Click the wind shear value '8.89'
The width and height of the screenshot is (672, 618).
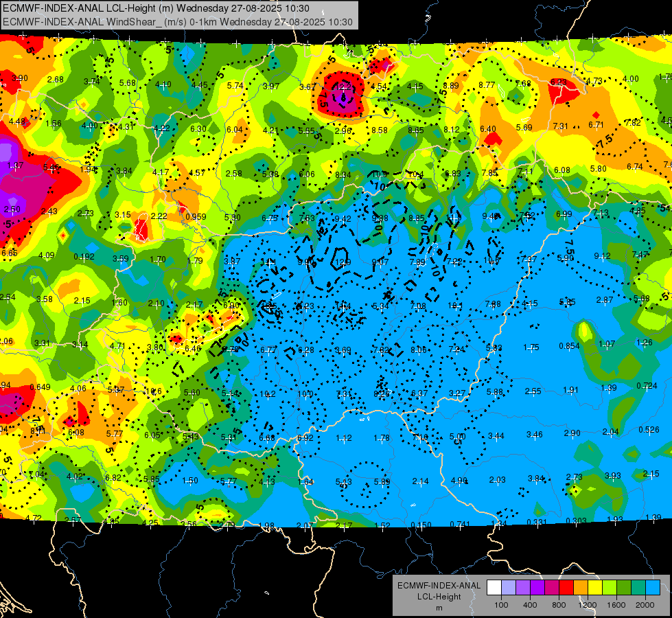(451, 85)
